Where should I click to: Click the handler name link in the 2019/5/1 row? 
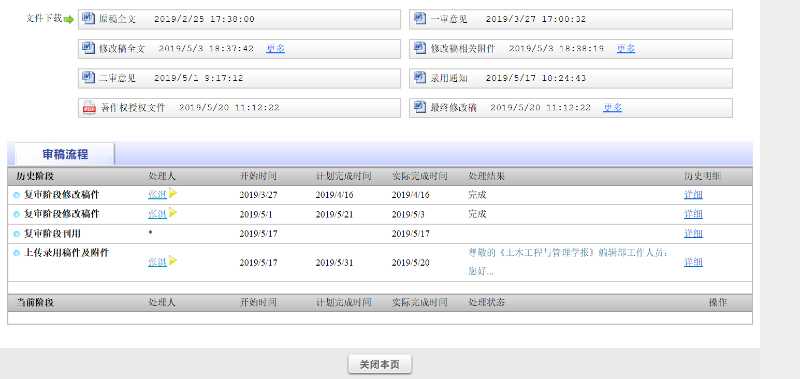click(157, 214)
